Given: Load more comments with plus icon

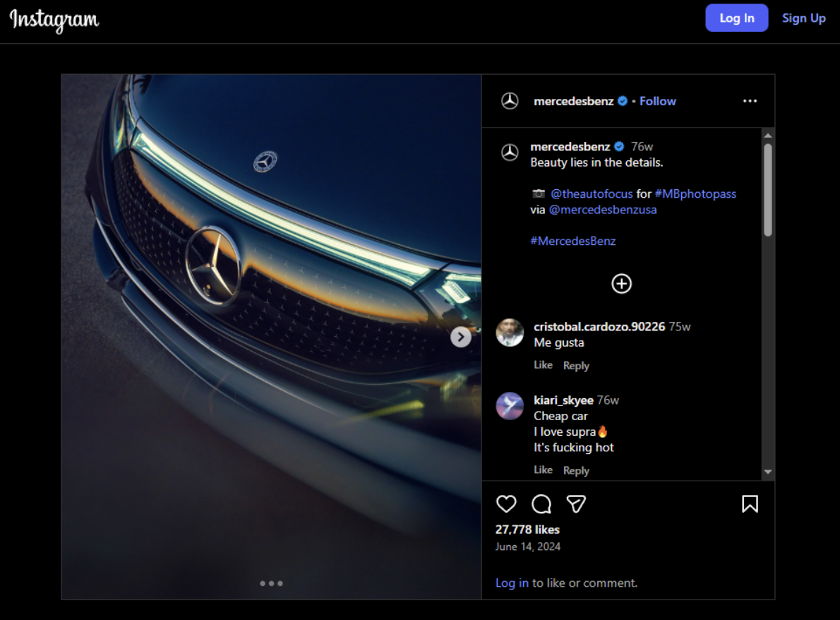Looking at the screenshot, I should coord(621,283).
